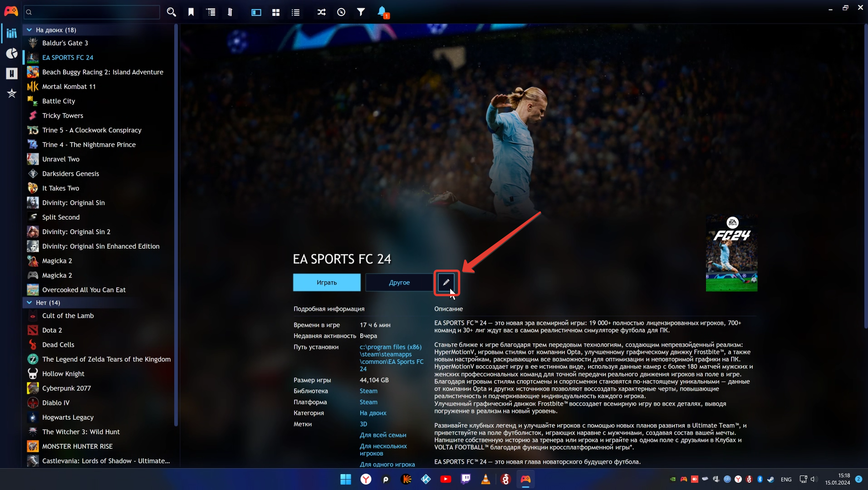Click the pencil edit game button
Image resolution: width=868 pixels, height=490 pixels.
(446, 282)
